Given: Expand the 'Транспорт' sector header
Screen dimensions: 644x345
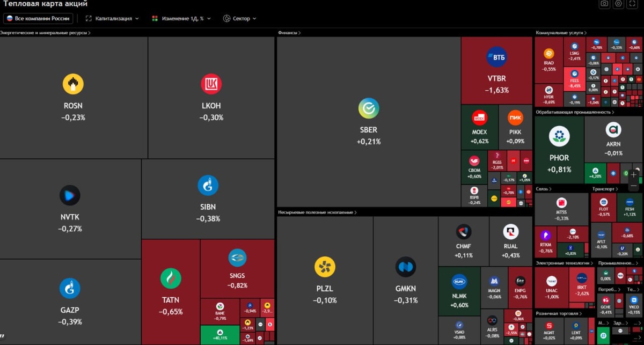Looking at the screenshot, I should click(x=605, y=189).
